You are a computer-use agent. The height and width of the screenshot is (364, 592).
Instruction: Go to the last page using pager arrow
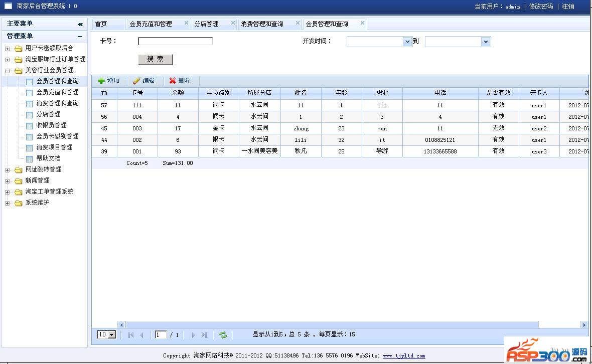point(204,335)
